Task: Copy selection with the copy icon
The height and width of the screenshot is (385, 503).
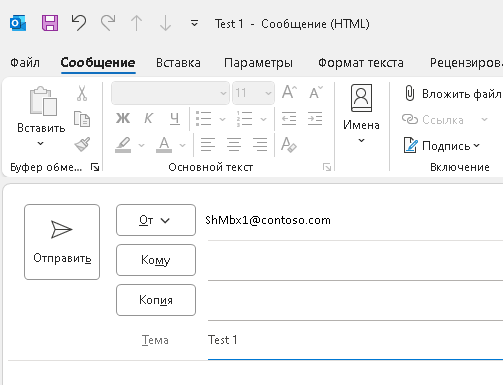Action: [82, 119]
